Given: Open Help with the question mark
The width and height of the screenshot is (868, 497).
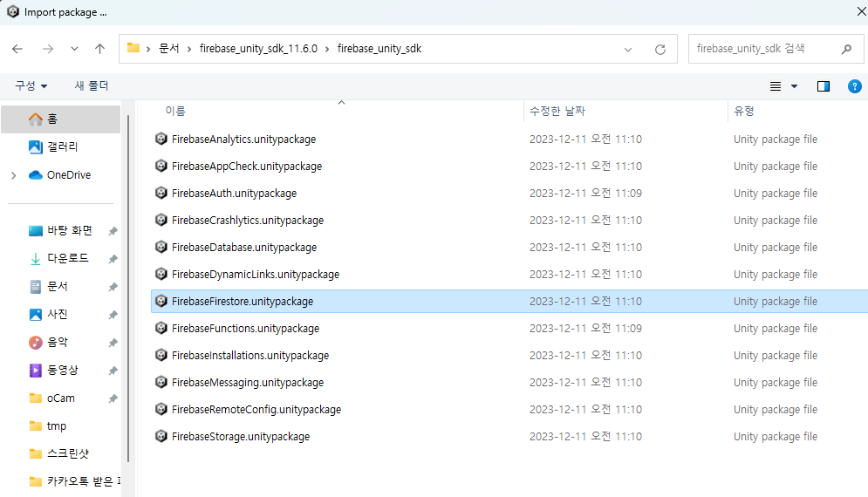Looking at the screenshot, I should click(x=854, y=86).
